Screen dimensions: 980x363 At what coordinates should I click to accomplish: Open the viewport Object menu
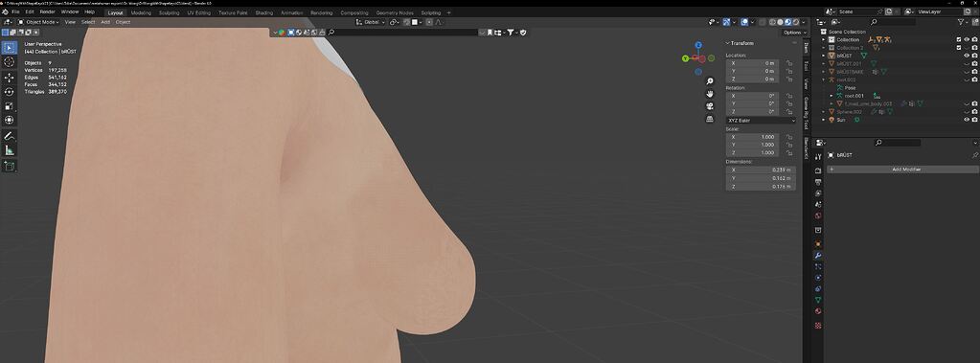124,22
